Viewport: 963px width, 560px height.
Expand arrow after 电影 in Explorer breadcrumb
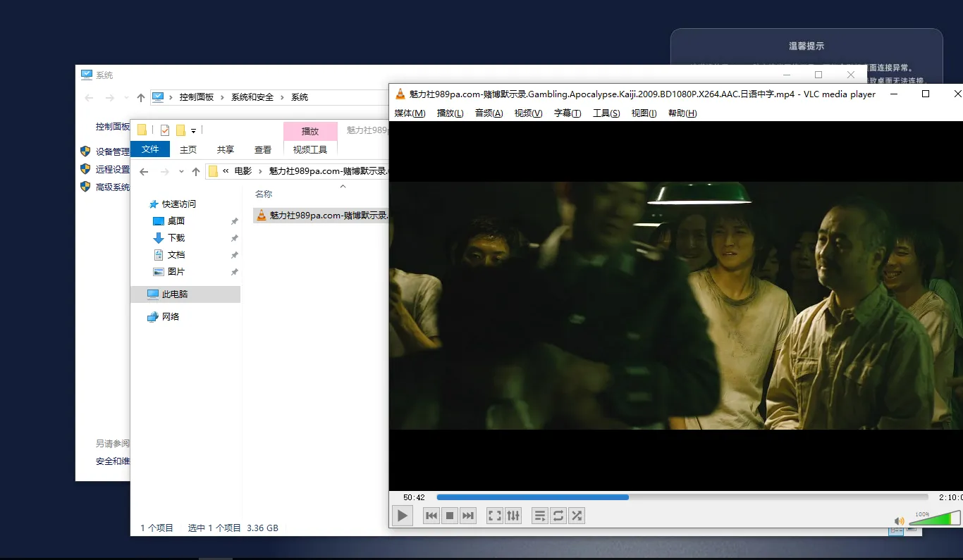(260, 171)
